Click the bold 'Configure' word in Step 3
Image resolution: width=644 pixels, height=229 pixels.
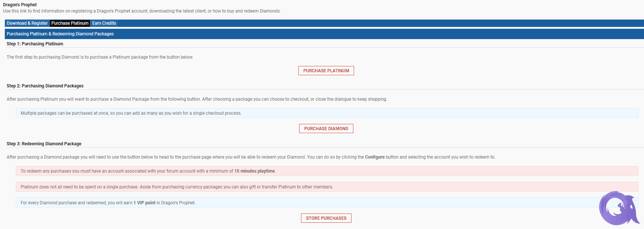point(375,157)
